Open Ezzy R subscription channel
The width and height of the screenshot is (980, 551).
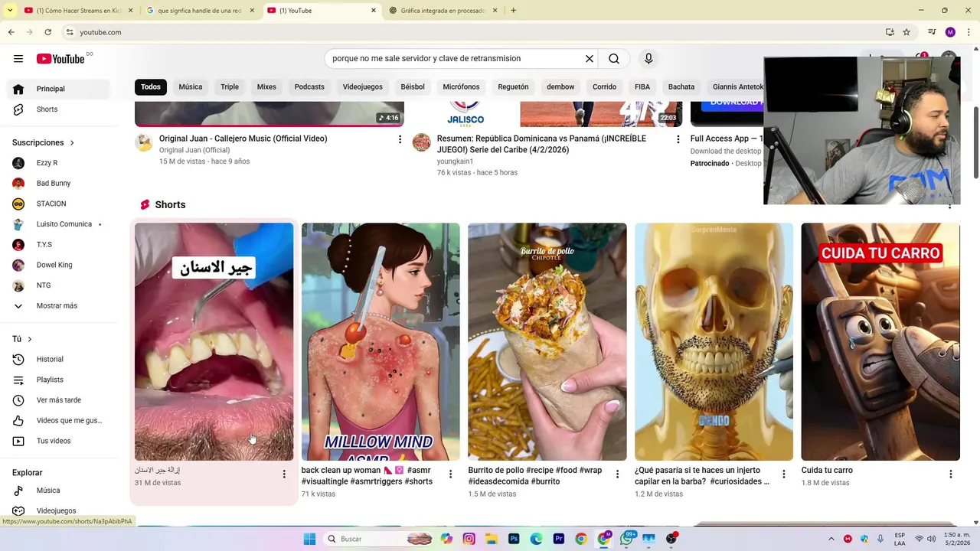point(60,163)
